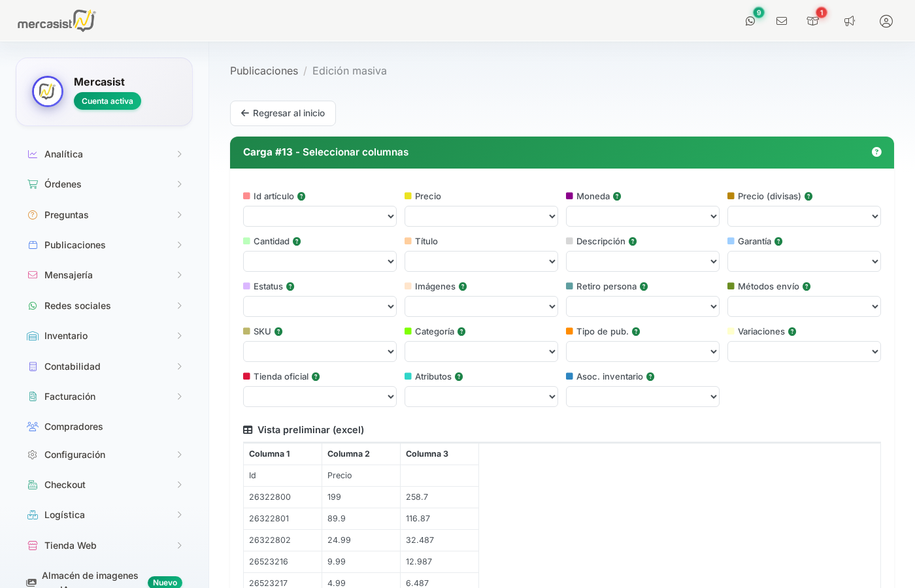Open the Precio column dropdown
915x588 pixels.
481,216
